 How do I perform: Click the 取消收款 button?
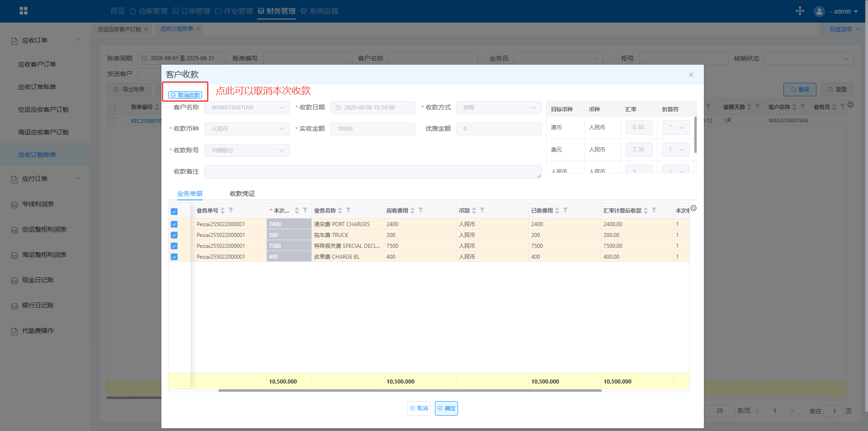[x=185, y=95]
